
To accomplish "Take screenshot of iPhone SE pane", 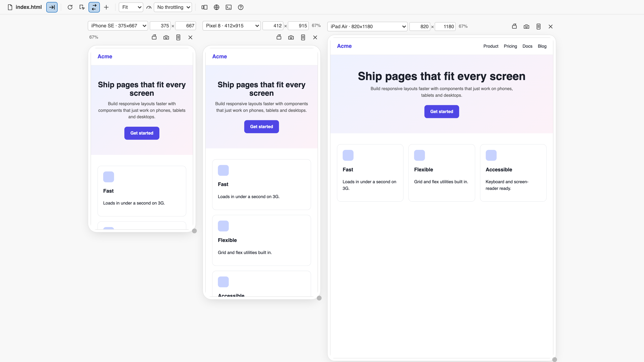I will pyautogui.click(x=166, y=37).
